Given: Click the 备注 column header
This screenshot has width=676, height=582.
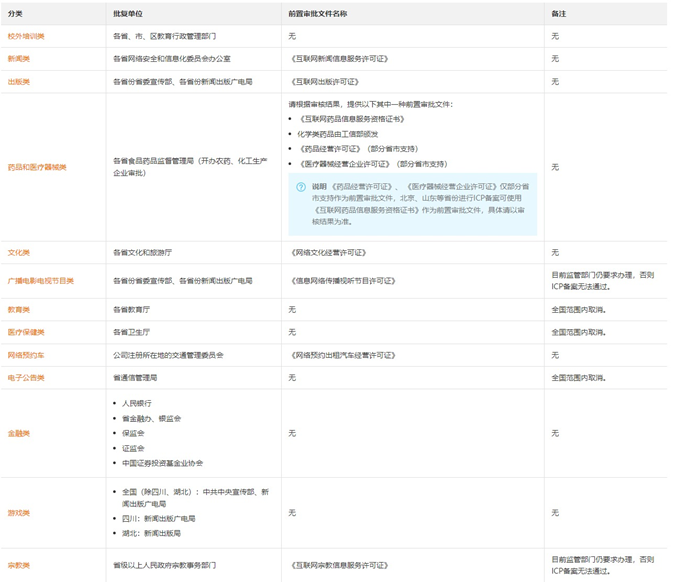Looking at the screenshot, I should (558, 14).
